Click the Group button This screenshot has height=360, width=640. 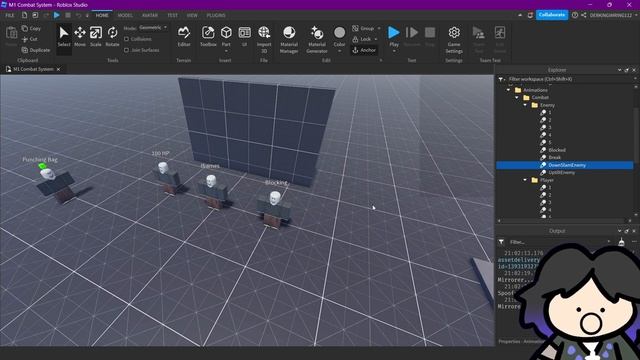363,28
